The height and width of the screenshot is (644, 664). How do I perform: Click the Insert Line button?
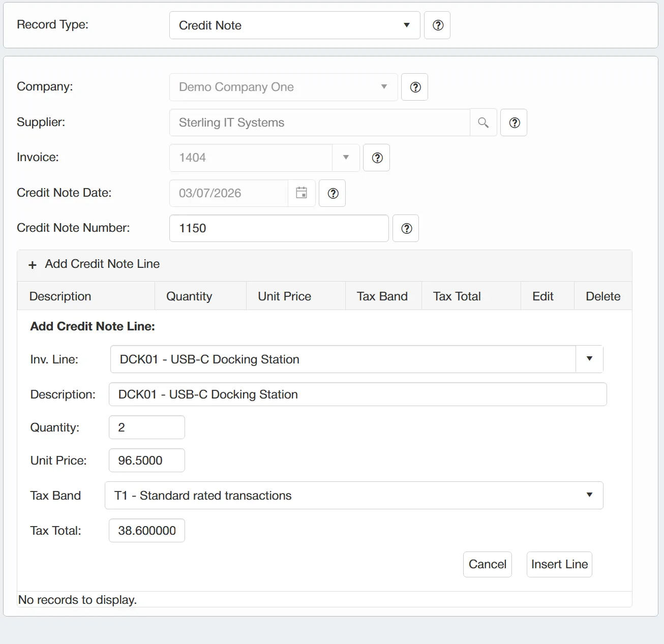tap(559, 564)
